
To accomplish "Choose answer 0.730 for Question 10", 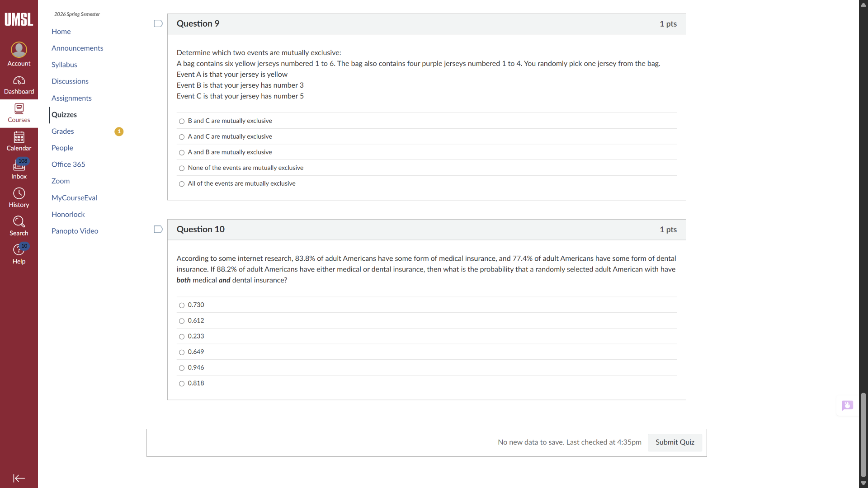I will [182, 305].
